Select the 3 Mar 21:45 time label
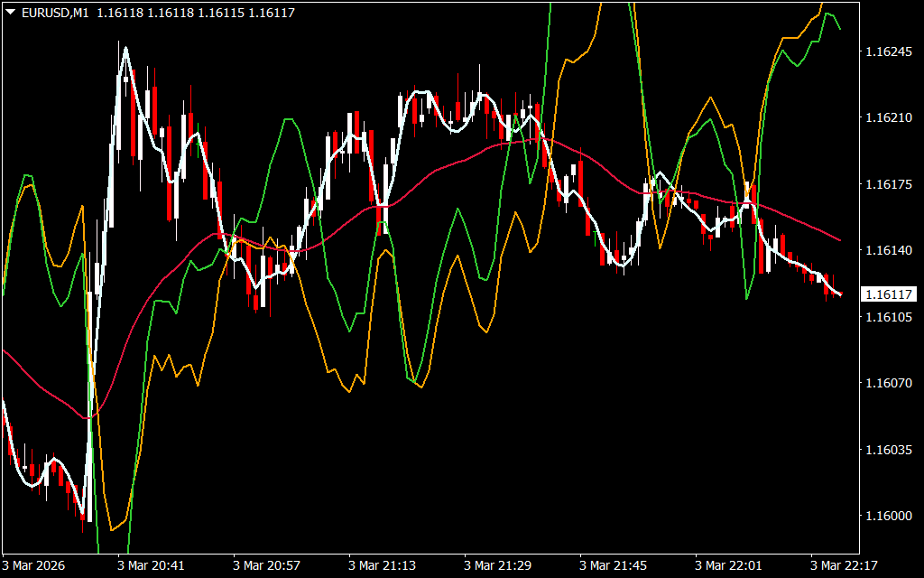Image resolution: width=924 pixels, height=578 pixels. click(613, 565)
